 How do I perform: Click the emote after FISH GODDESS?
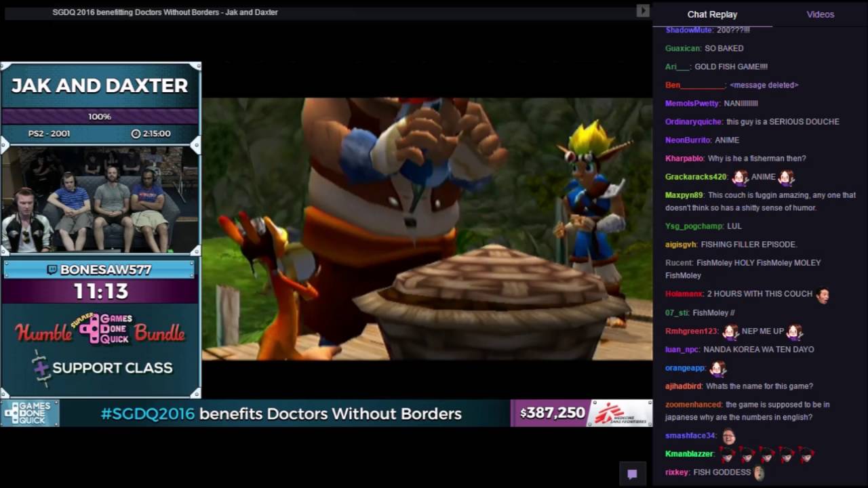coord(759,473)
